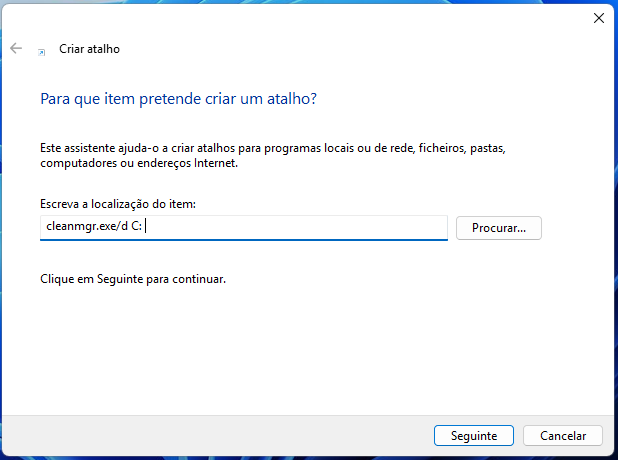Click the label Escreva a localização do item
The image size is (618, 462).
(118, 204)
